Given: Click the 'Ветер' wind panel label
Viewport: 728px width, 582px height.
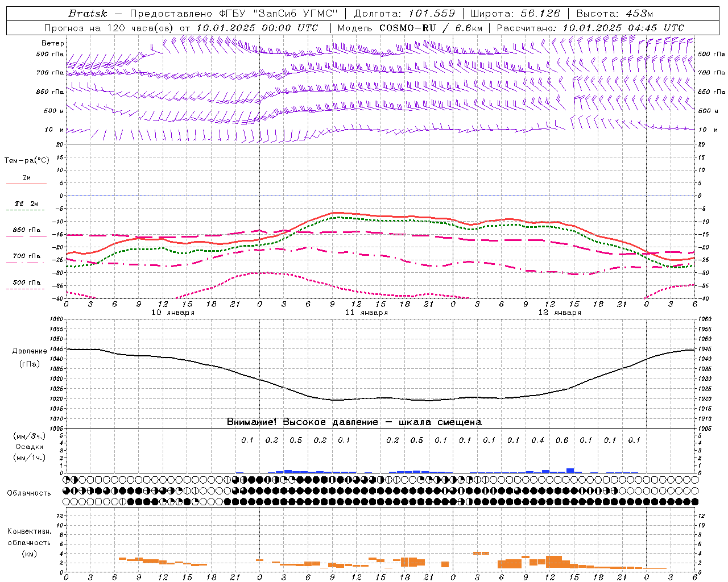Looking at the screenshot, I should 53,43.
